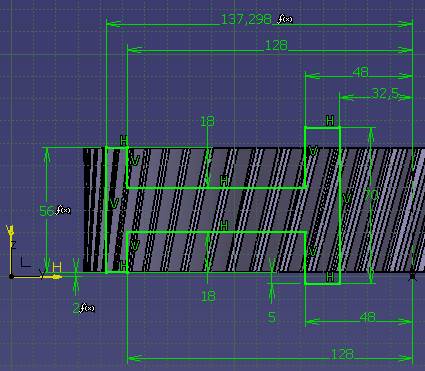Select the H constraint on the upper slot line
425x371 pixels.
[x=224, y=181]
